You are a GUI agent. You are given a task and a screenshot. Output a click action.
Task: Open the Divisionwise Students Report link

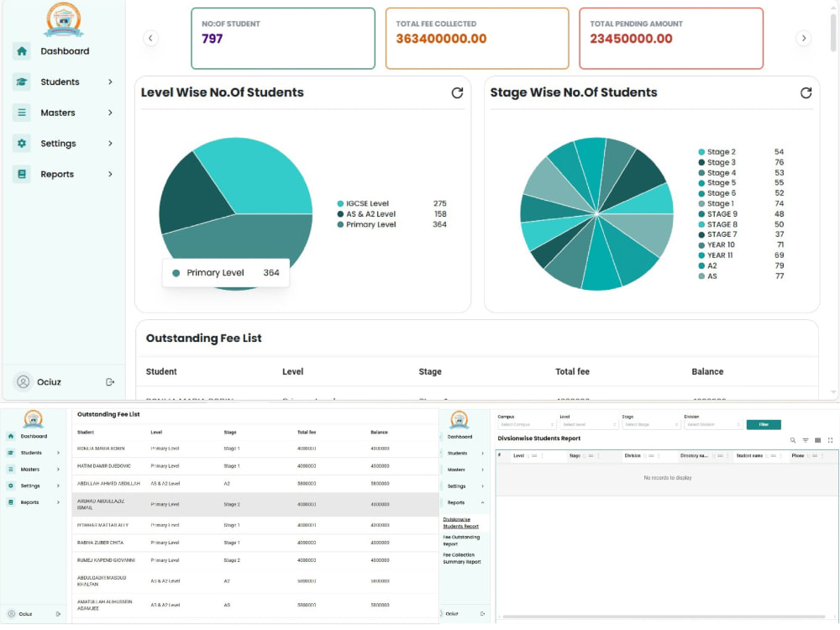460,522
